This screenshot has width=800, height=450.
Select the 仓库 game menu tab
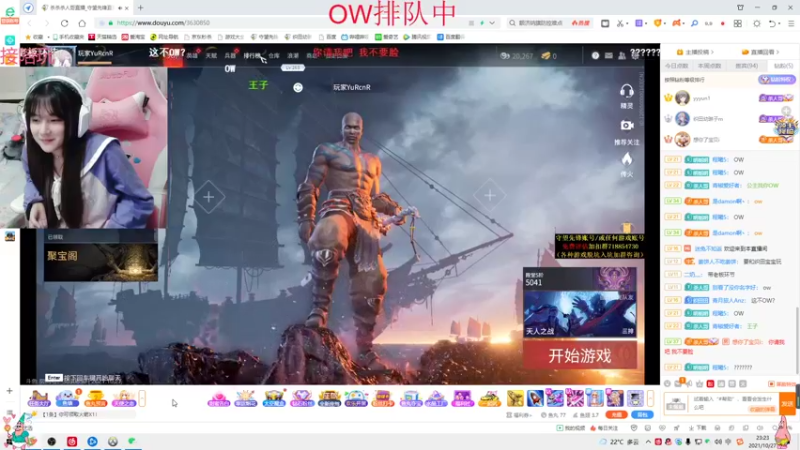click(x=274, y=56)
